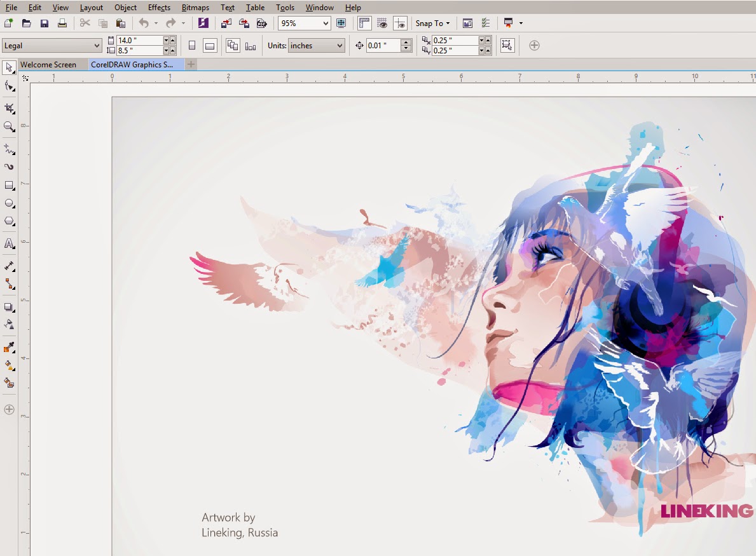Redo the last undone action
The image size is (756, 556).
[170, 23]
